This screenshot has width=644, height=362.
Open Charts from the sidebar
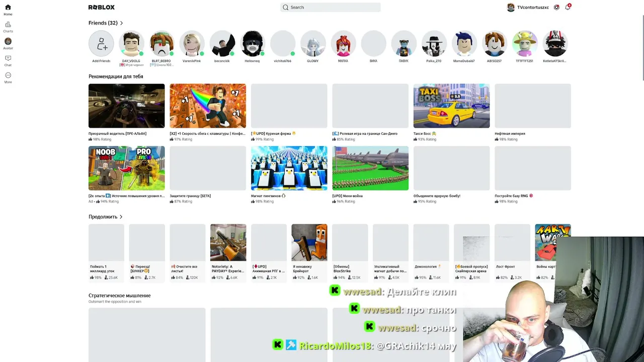[x=8, y=27]
